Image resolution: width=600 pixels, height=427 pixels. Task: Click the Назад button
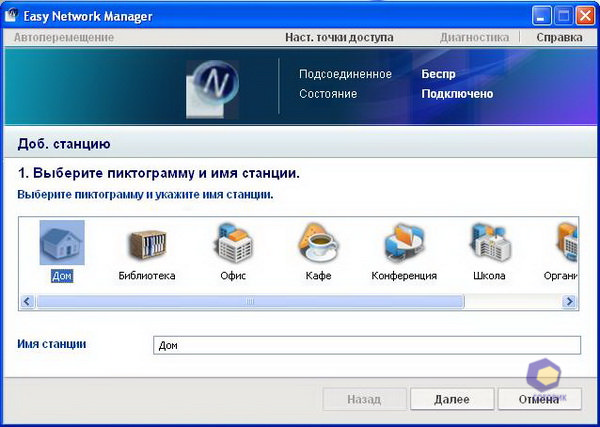[364, 399]
